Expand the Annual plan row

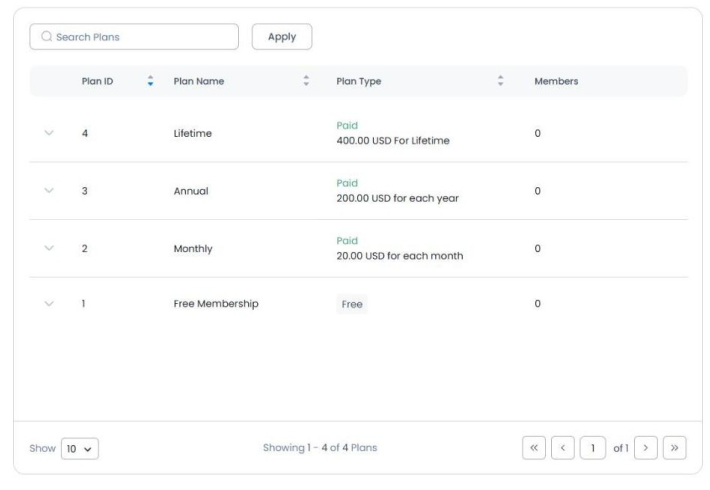click(49, 190)
